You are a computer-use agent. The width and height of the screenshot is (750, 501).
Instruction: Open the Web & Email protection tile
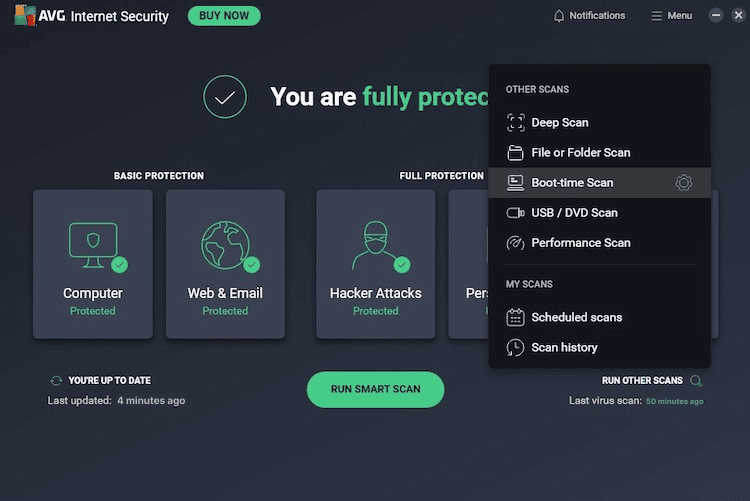point(225,264)
